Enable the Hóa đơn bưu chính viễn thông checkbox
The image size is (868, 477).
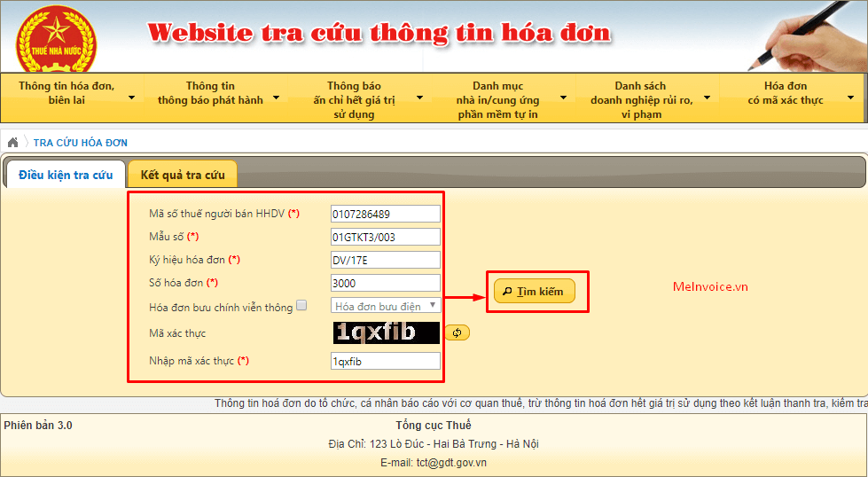tap(301, 306)
